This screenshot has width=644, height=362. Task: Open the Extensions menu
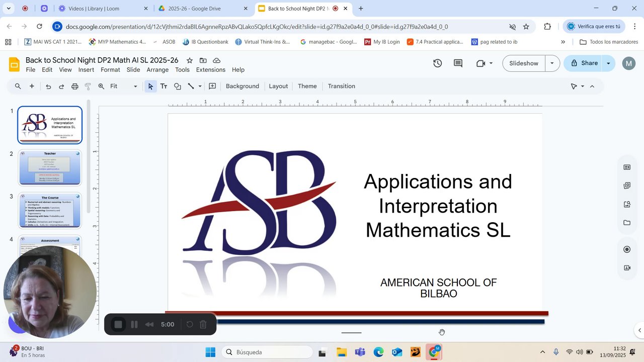click(x=211, y=70)
